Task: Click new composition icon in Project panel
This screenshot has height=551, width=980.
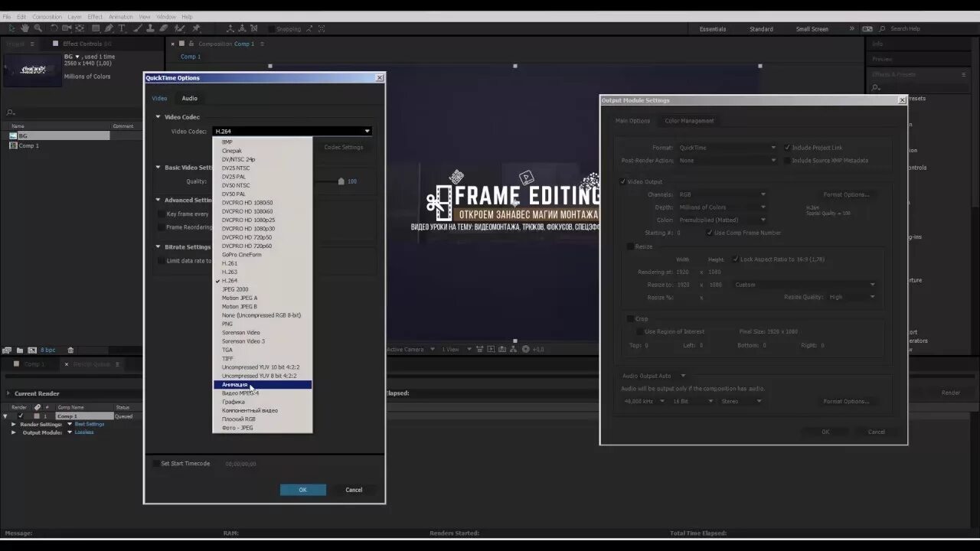Action: pyautogui.click(x=32, y=350)
